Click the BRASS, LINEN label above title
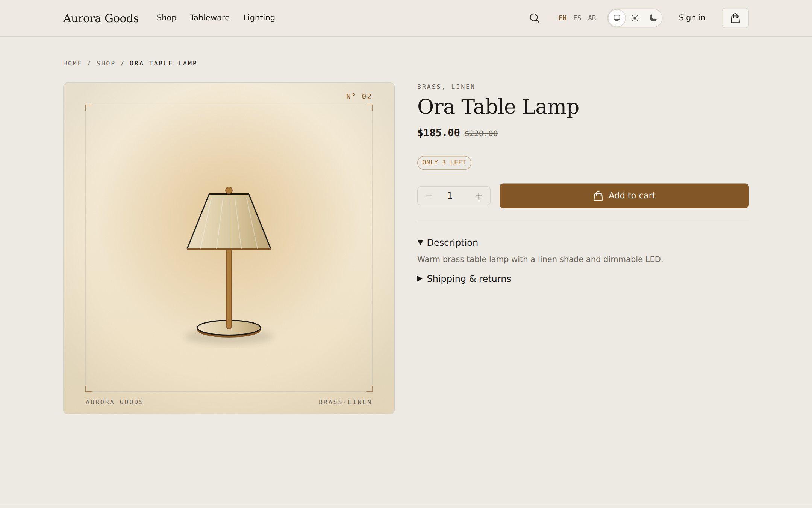The width and height of the screenshot is (812, 508). (x=446, y=87)
